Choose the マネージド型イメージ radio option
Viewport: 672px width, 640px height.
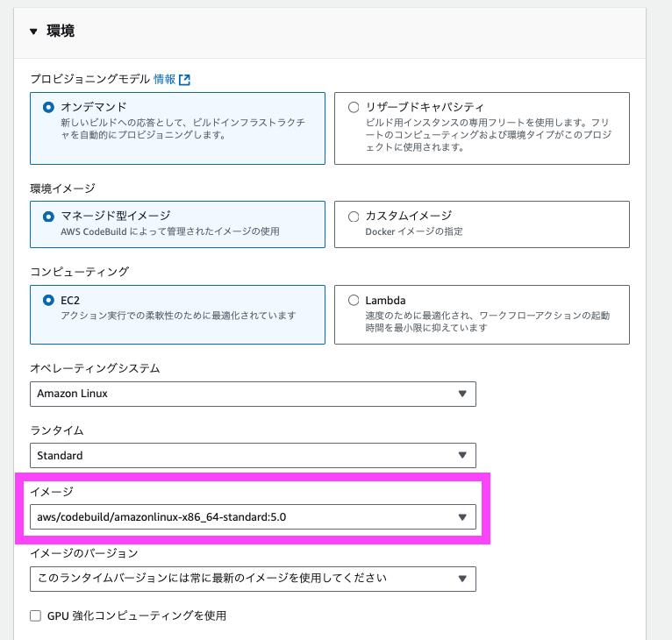48,217
